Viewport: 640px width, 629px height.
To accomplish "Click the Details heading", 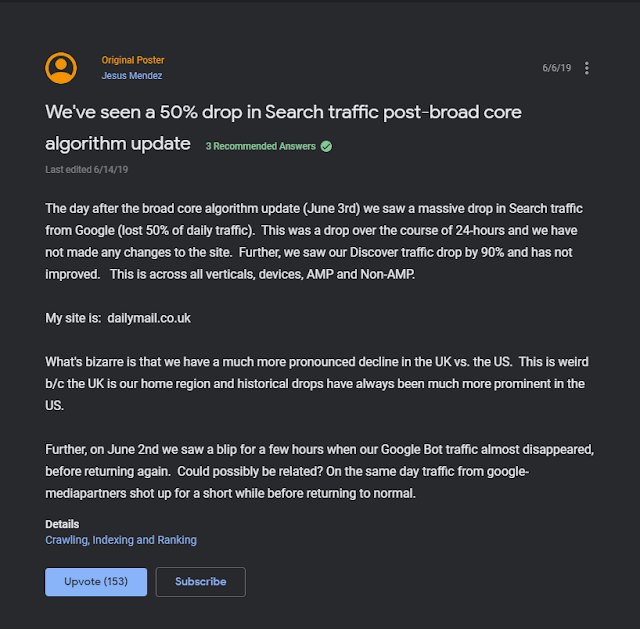I will [62, 524].
